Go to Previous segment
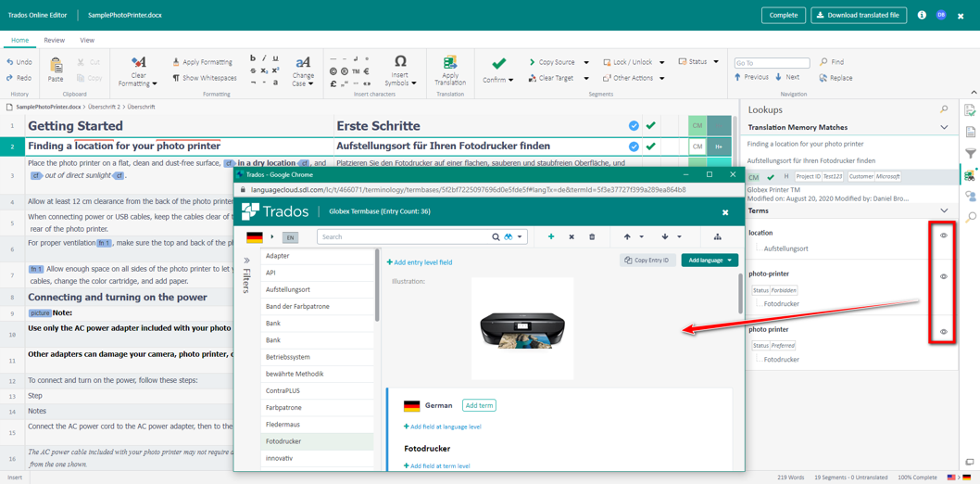The width and height of the screenshot is (980, 484). tap(752, 77)
